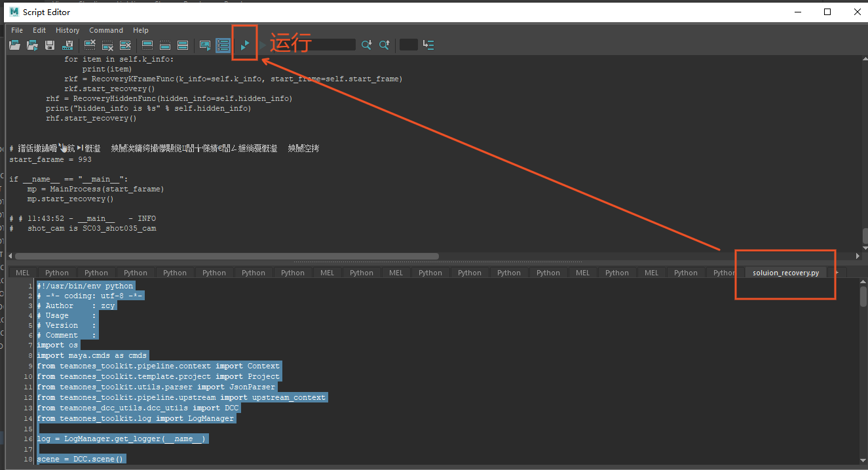Switch to the soluion_recovery.py tab
The width and height of the screenshot is (868, 470).
pyautogui.click(x=785, y=273)
